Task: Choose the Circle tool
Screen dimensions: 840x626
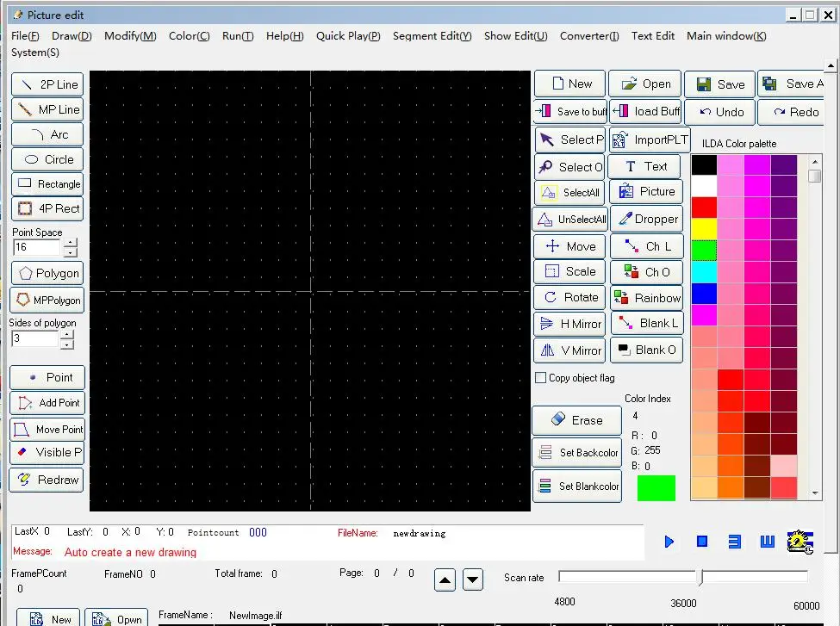Action: point(47,159)
